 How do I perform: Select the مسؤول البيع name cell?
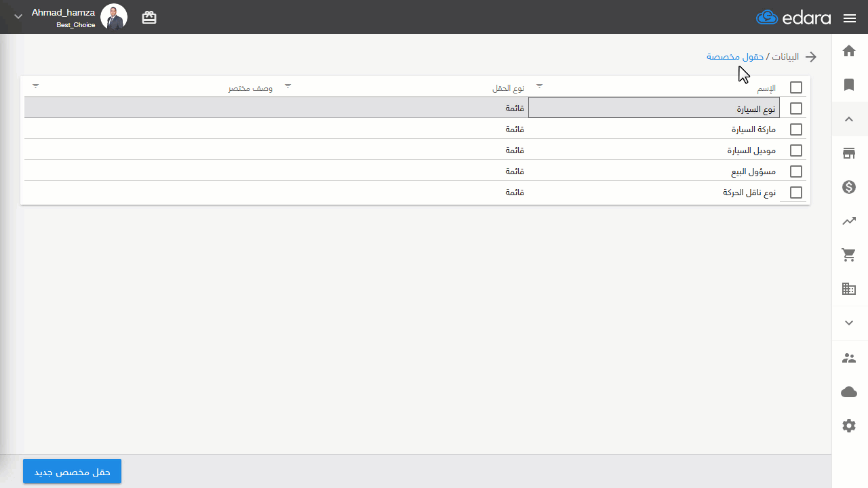[654, 171]
